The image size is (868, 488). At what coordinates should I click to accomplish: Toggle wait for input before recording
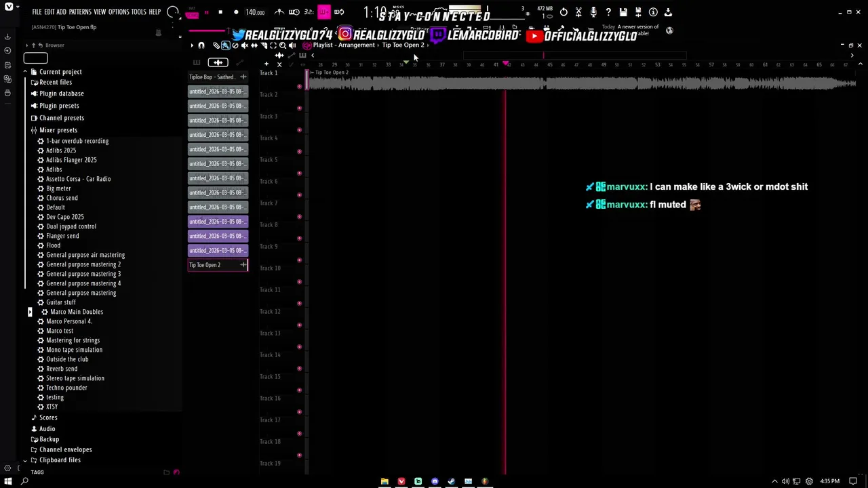[294, 12]
